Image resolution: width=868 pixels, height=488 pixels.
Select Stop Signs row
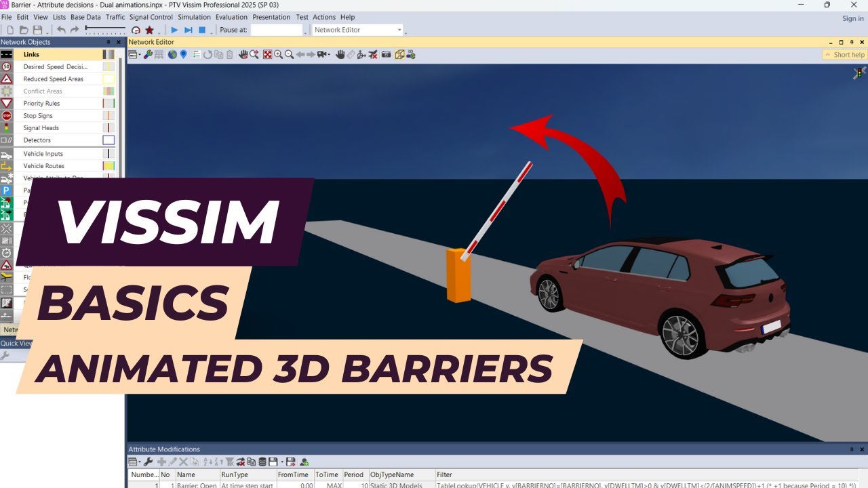point(58,115)
